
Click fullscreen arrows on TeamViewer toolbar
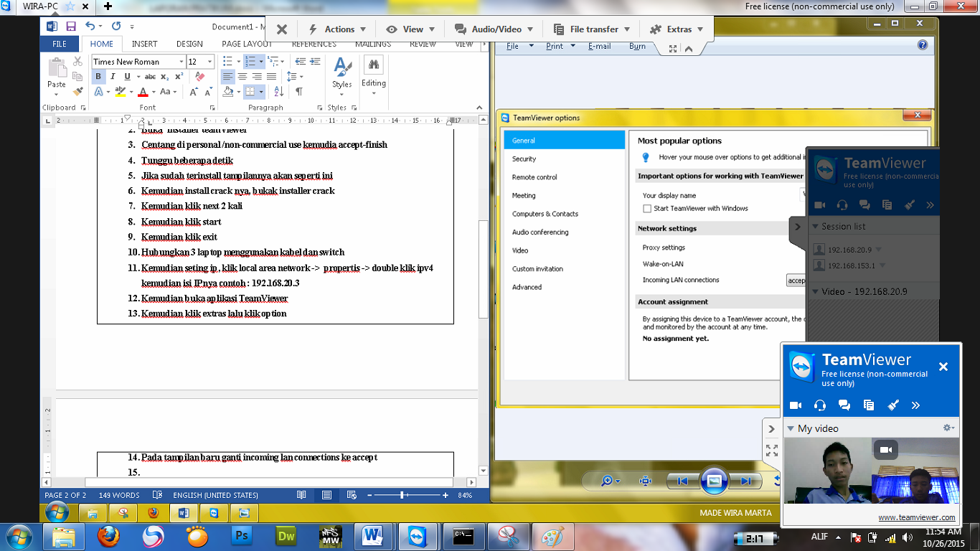click(673, 49)
